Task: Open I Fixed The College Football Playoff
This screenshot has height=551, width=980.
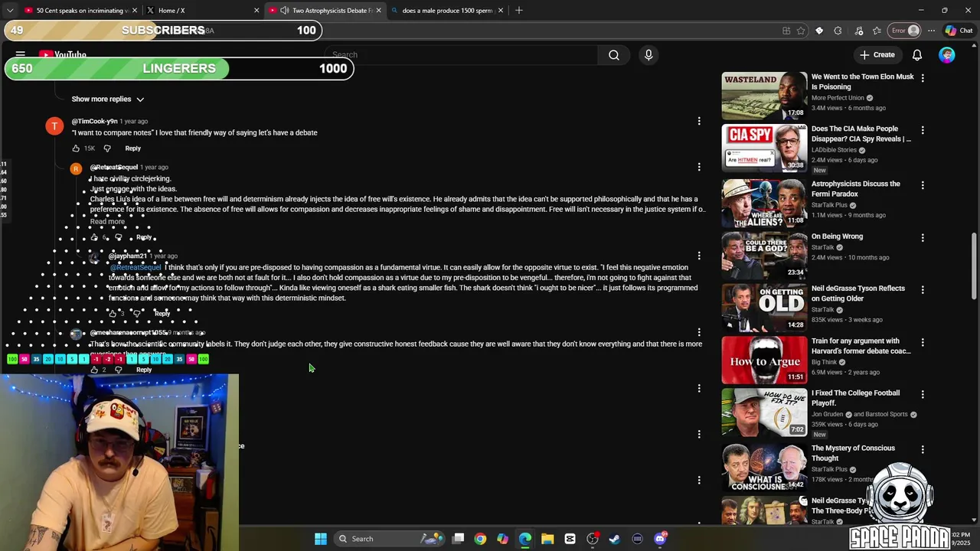Action: (855, 398)
